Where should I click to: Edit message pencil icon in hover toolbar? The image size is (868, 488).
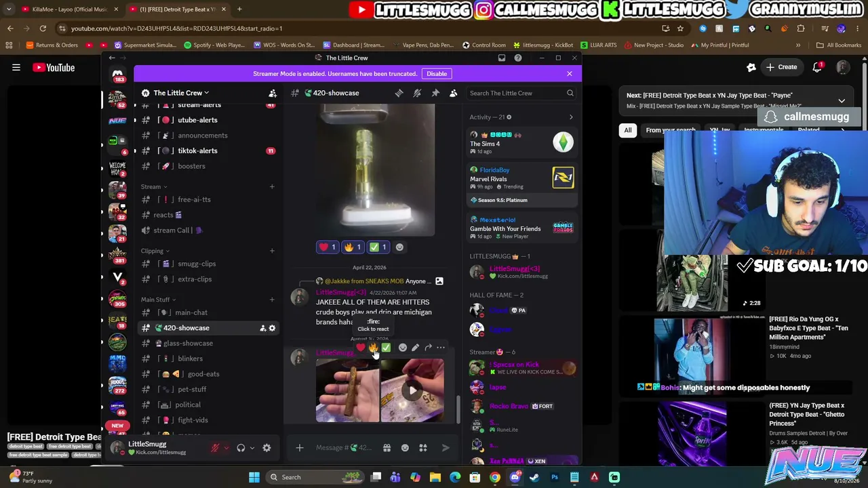click(x=415, y=348)
